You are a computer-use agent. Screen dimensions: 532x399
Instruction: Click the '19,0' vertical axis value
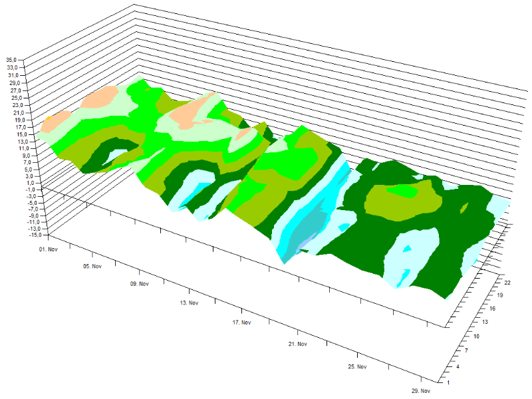(x=20, y=120)
